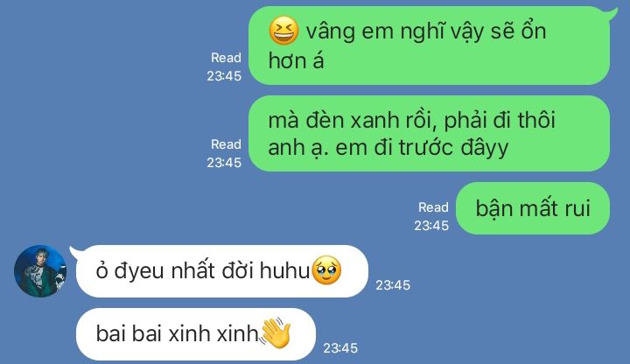This screenshot has width=630, height=364.
Task: Click the word 'huhu' in the white bubble
Action: [285, 270]
